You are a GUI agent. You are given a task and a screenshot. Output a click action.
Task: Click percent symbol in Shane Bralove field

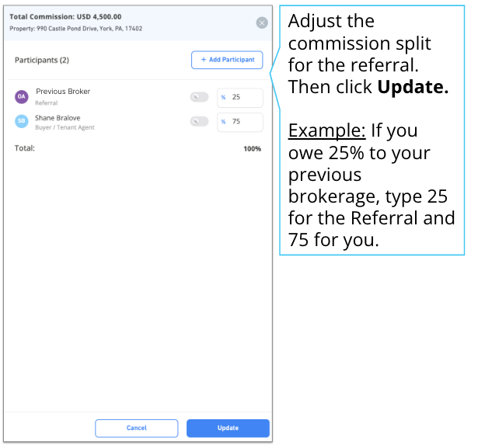(223, 122)
